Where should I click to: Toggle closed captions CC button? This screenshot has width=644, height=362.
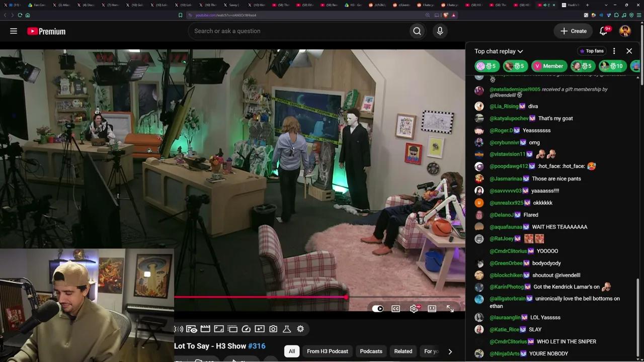pyautogui.click(x=396, y=309)
